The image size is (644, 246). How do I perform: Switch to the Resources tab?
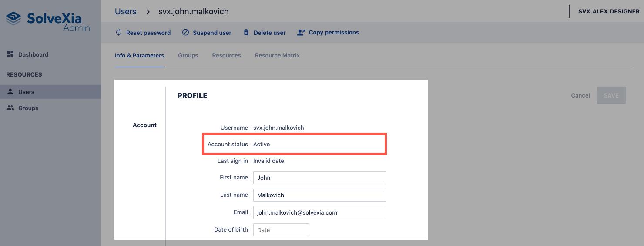coord(226,56)
